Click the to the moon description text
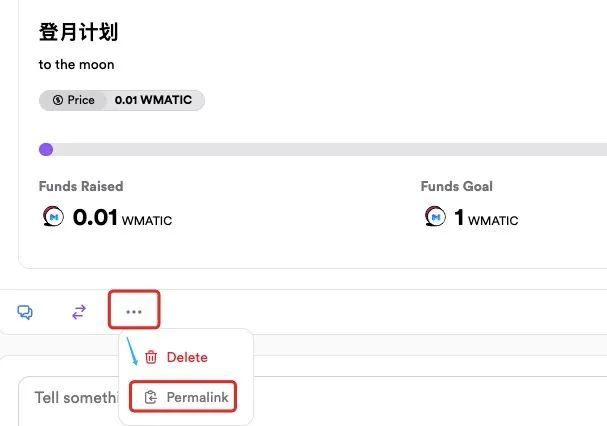 point(76,64)
